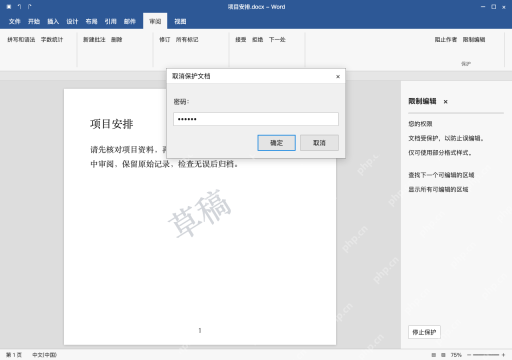Switch to the 开始 ribbon tab
Viewport: 512px width, 360px height.
(x=34, y=22)
